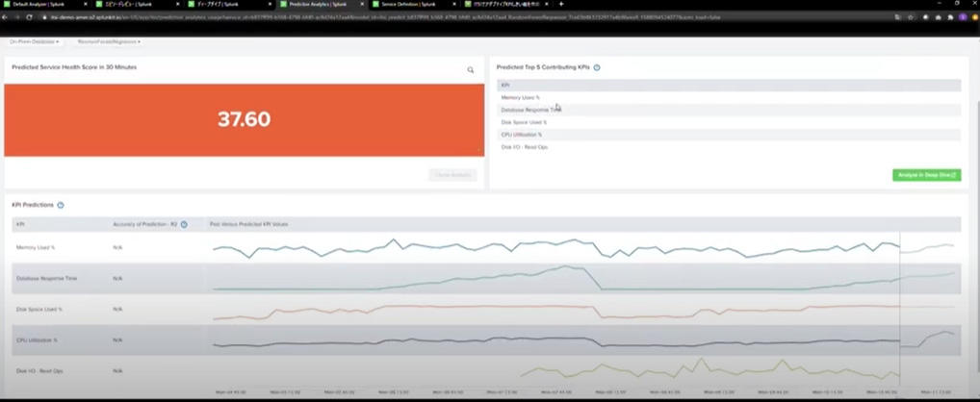Click N/A accuracy value for CPU Utilization %

tap(117, 340)
